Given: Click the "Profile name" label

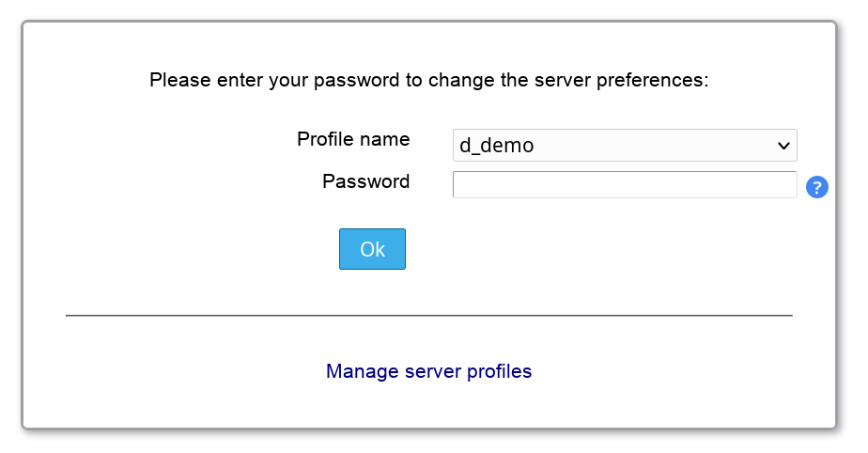Looking at the screenshot, I should pos(353,139).
